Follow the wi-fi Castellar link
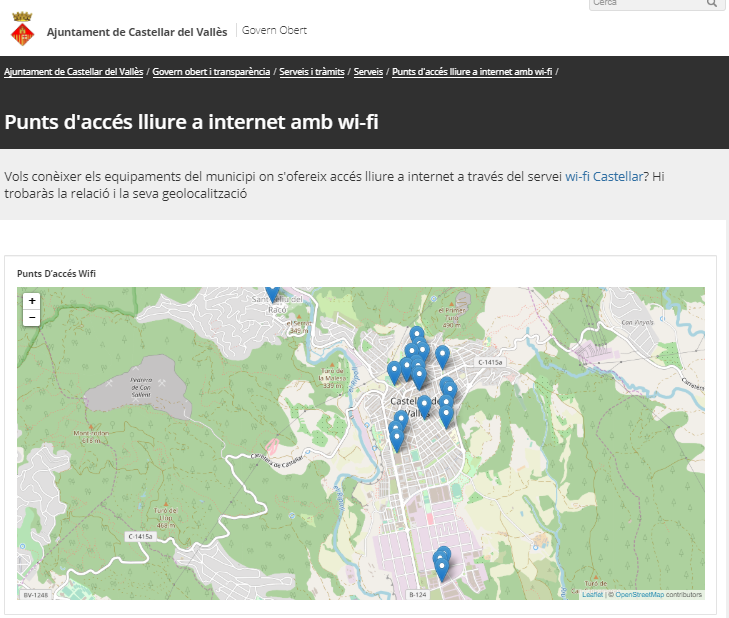The height and width of the screenshot is (618, 729). pyautogui.click(x=604, y=176)
